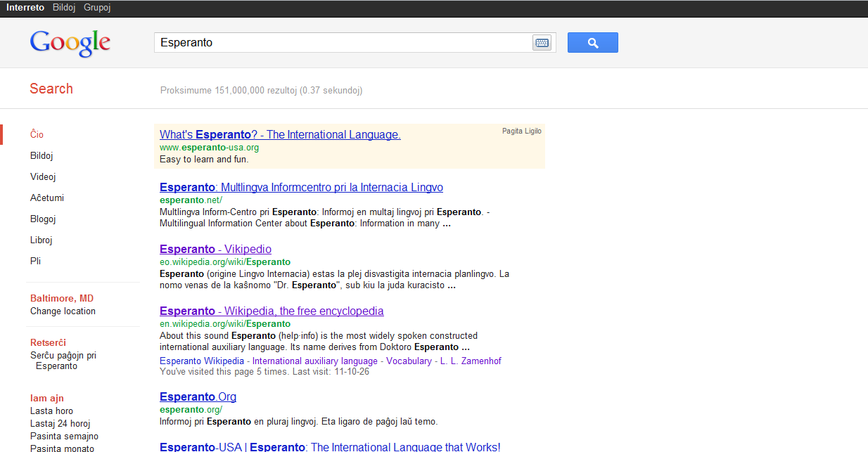Click the Google logo

(x=70, y=43)
